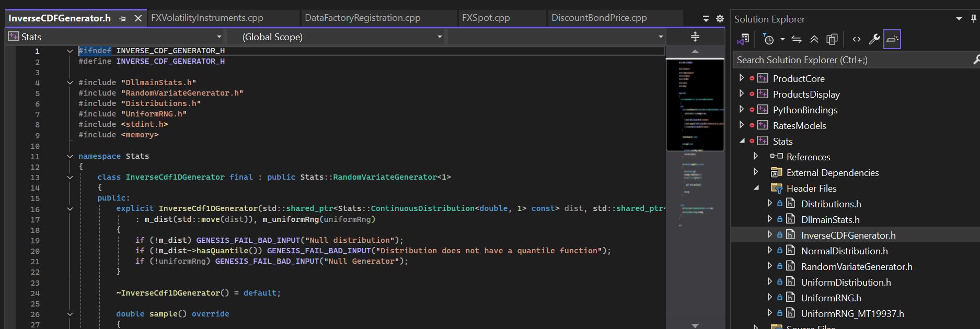
Task: Switch to the DiscountBondPrice.cpp tab
Action: pos(599,18)
